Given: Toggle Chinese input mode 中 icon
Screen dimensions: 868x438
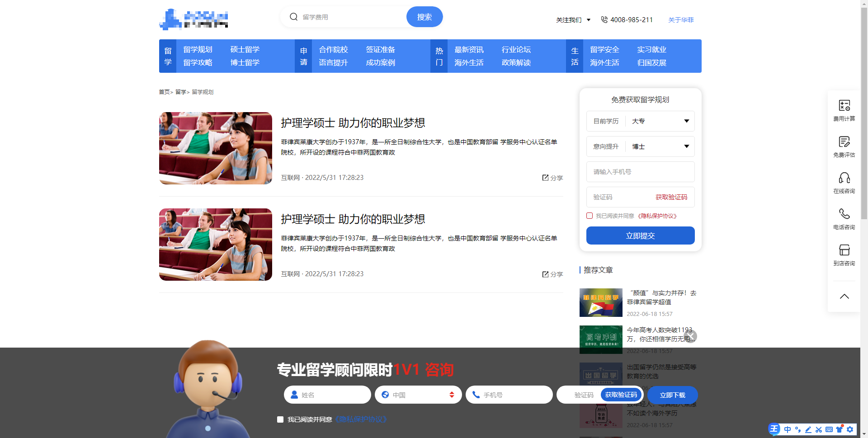Looking at the screenshot, I should (x=788, y=429).
